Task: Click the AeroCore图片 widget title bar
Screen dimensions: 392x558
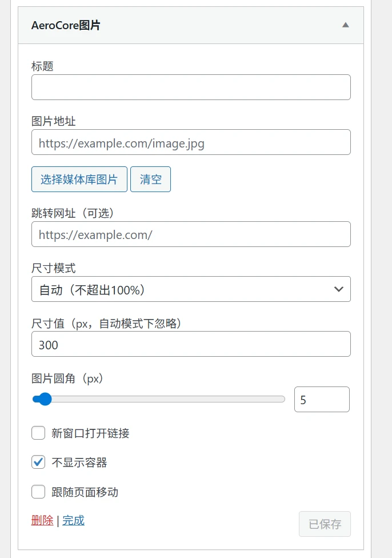Action: [x=171, y=26]
